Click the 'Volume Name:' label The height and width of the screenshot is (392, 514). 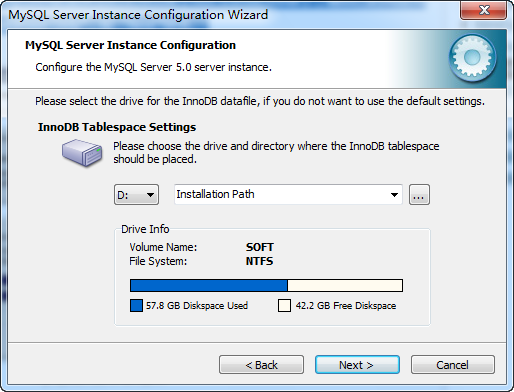coord(163,247)
